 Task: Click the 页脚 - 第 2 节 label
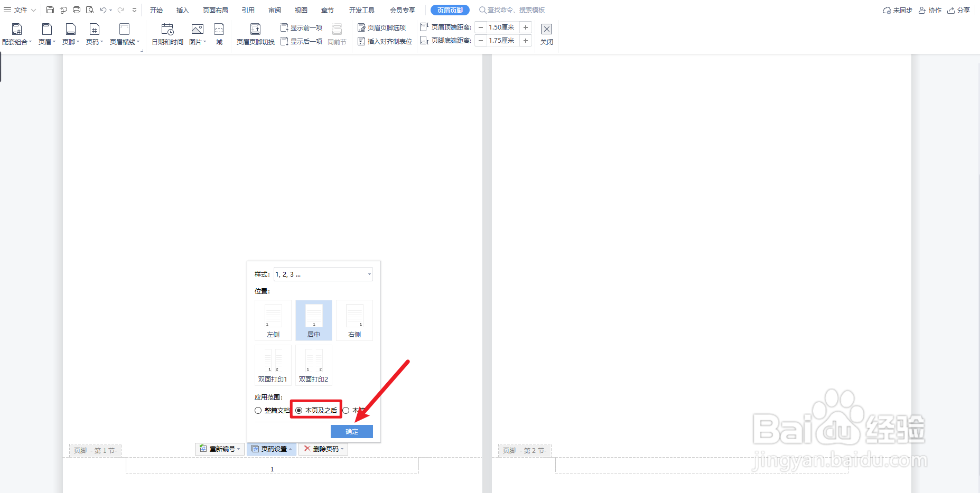click(525, 451)
